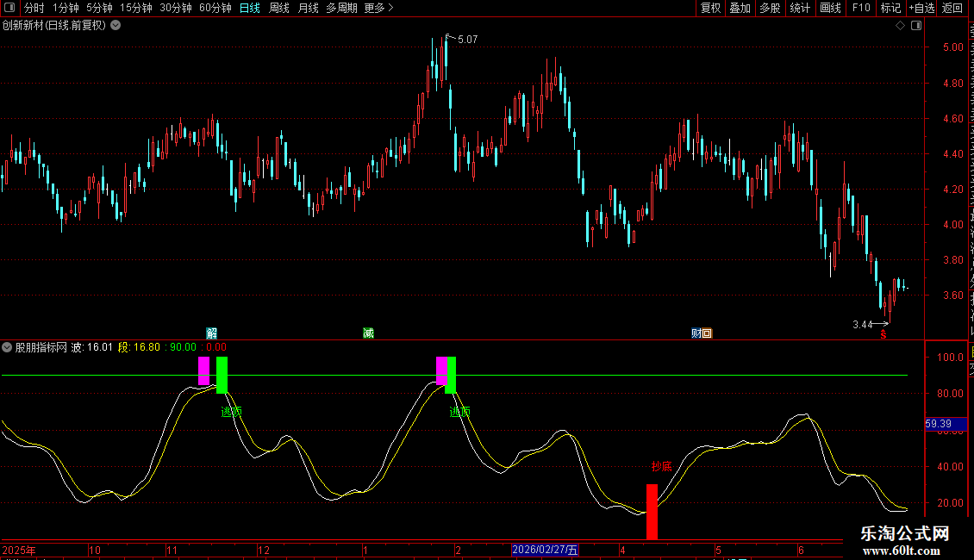Click the 返回 back button
The height and width of the screenshot is (560, 974).
(952, 8)
